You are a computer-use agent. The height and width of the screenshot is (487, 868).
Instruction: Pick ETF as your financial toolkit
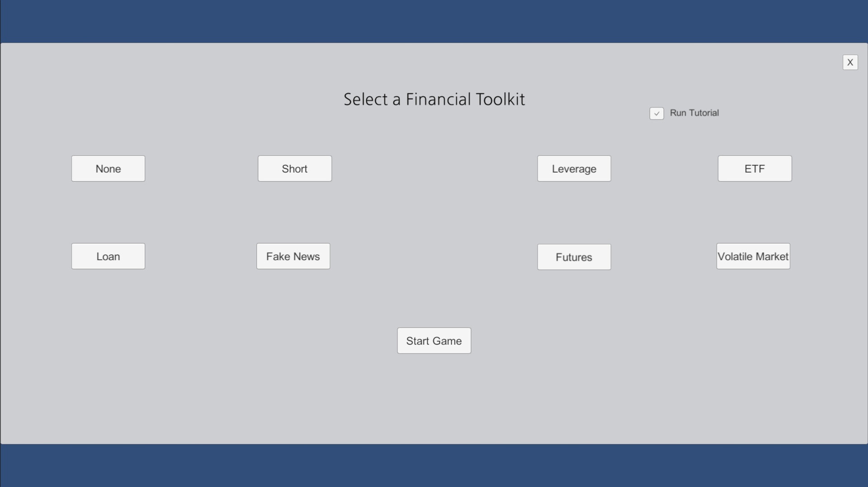coord(755,169)
